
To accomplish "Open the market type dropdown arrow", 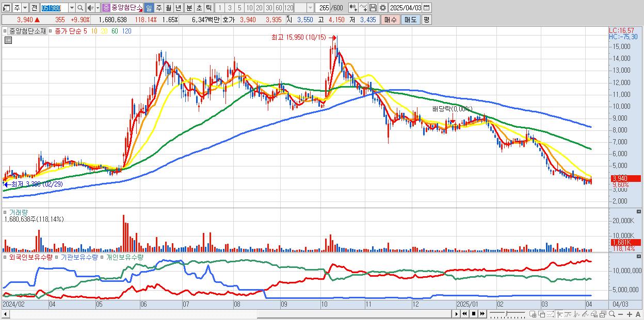I will click(25, 8).
